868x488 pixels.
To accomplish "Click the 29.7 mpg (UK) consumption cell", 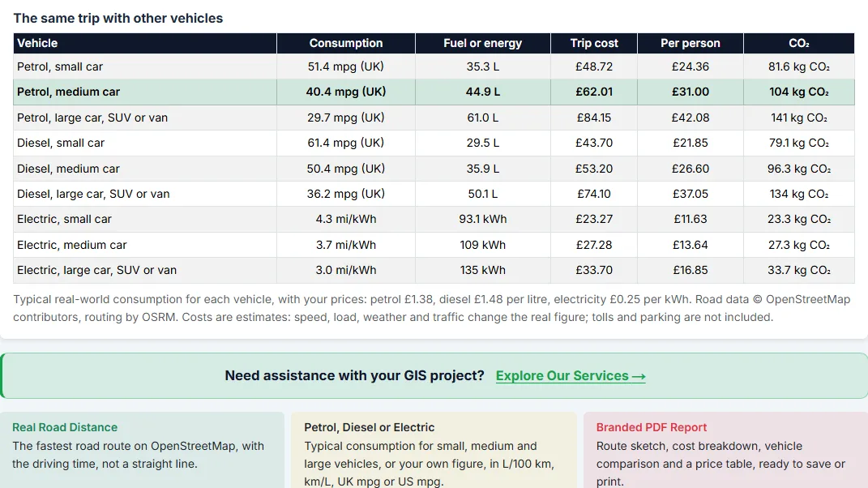I will click(346, 118).
